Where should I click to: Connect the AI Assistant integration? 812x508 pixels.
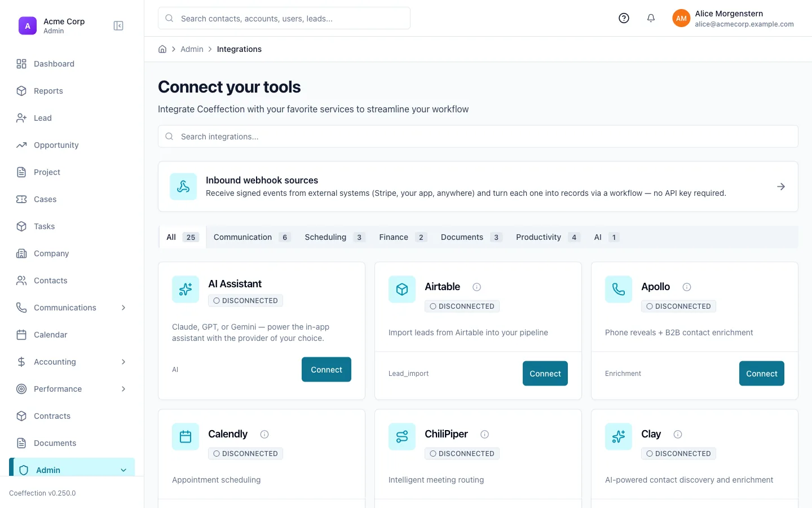pyautogui.click(x=326, y=370)
